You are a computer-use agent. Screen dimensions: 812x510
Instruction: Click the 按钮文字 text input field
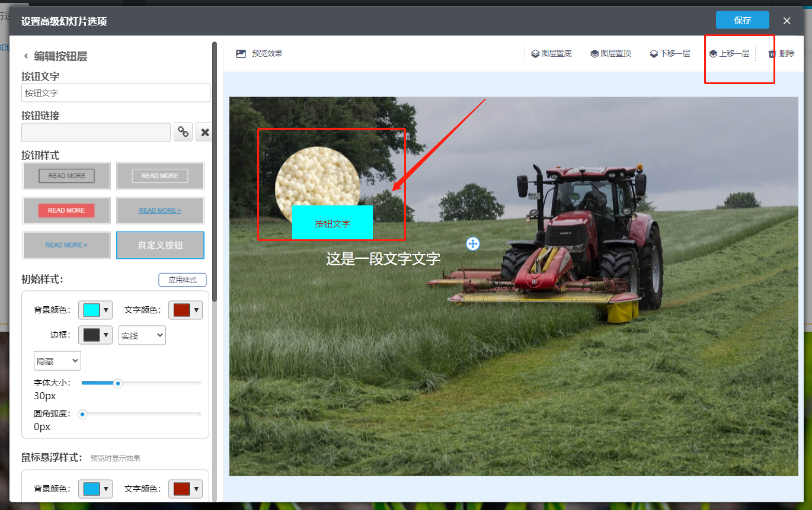click(116, 93)
